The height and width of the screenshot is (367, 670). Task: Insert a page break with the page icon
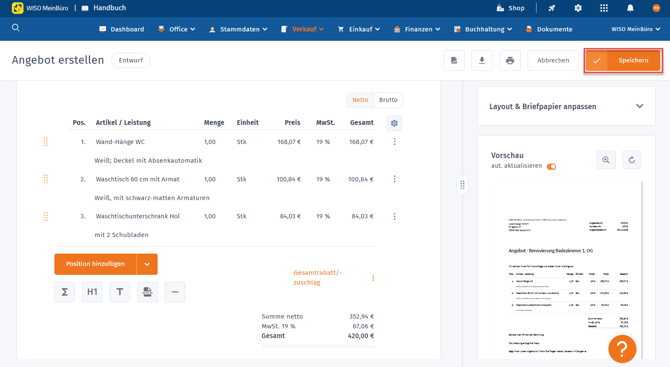[x=147, y=292]
